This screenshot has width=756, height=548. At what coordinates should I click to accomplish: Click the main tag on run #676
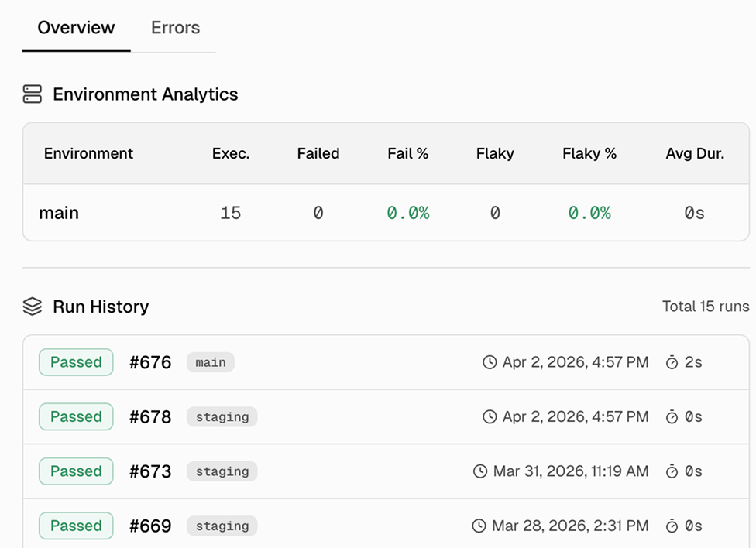211,362
